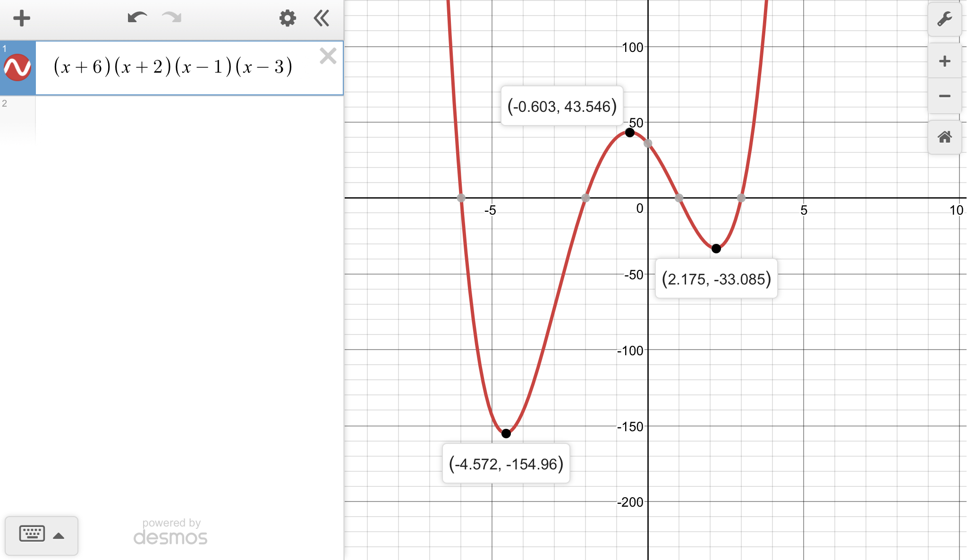The width and height of the screenshot is (967, 560).
Task: Click the minimum point at (2.175, -33.085)
Action: point(716,248)
